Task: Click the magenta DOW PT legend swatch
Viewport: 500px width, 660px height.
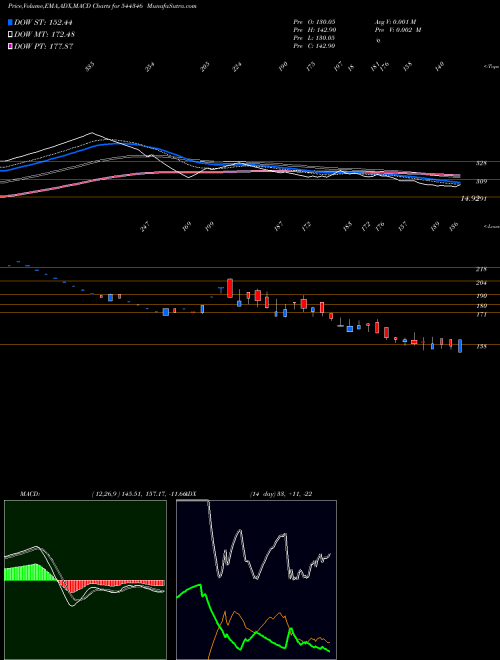Action: 11,46
